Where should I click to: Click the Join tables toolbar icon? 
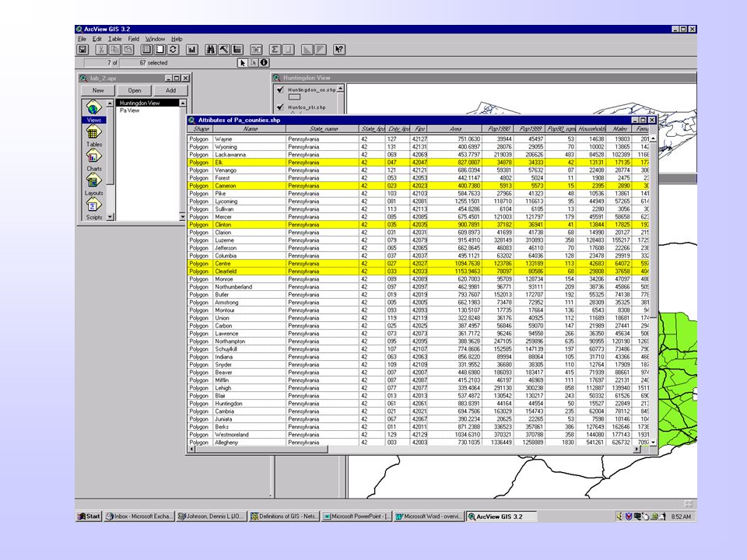point(256,50)
